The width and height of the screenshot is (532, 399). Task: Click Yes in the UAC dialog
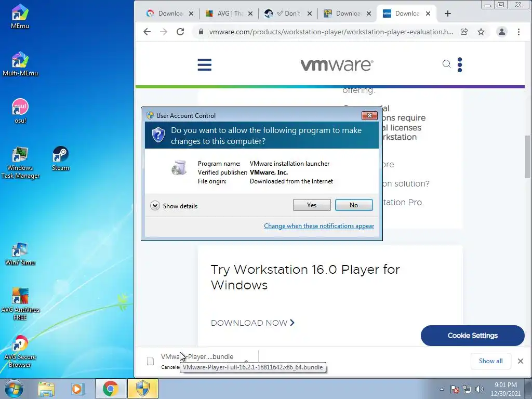(312, 205)
